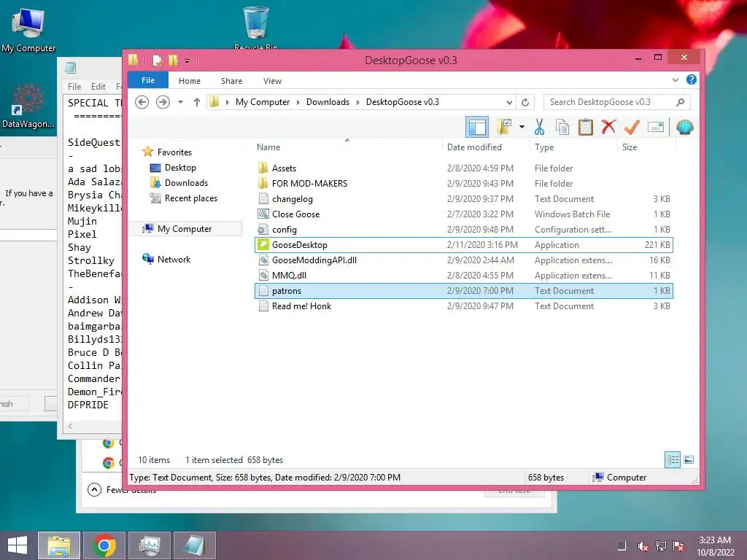Click Downloads in the address breadcrumb
The image size is (747, 560).
(328, 102)
